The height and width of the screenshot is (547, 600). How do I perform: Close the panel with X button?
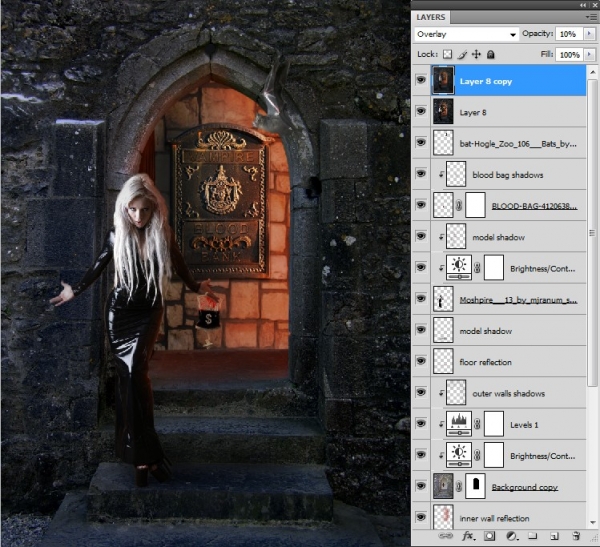click(595, 5)
